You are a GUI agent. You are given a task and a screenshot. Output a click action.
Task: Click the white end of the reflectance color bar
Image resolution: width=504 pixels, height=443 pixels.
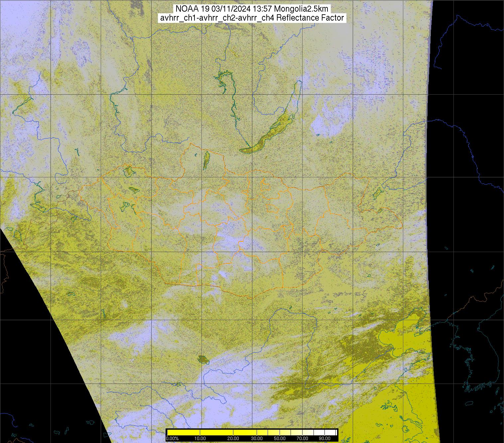(x=330, y=432)
